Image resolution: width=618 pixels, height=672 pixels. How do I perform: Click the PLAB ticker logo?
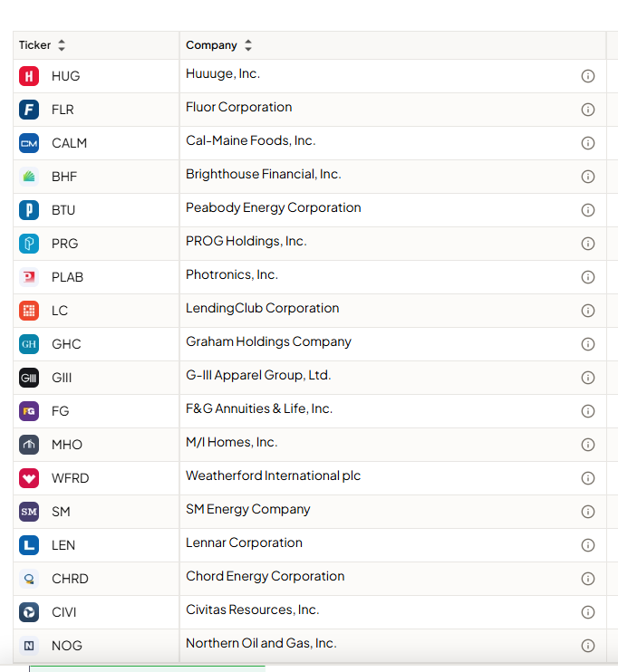point(29,277)
